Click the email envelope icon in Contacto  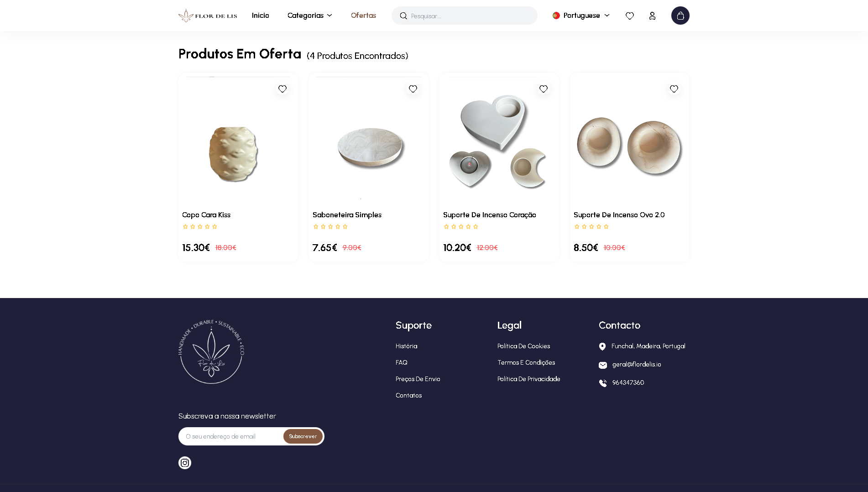[602, 365]
